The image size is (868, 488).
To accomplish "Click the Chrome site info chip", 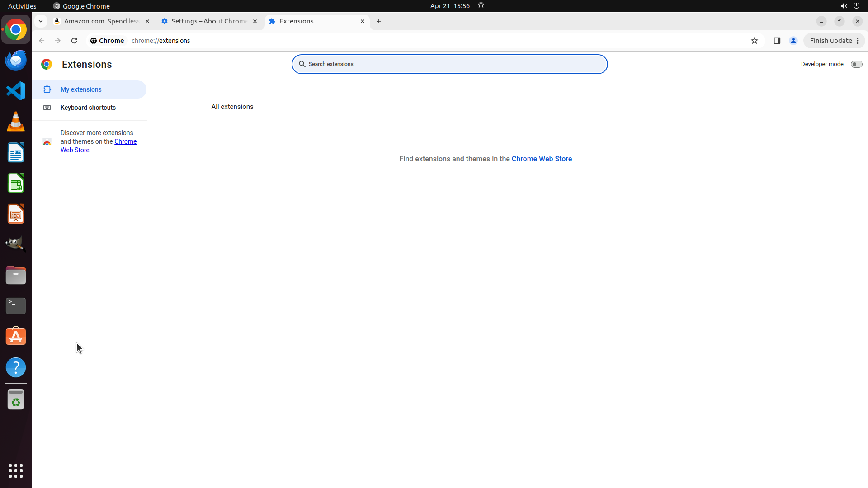I will 107,41.
